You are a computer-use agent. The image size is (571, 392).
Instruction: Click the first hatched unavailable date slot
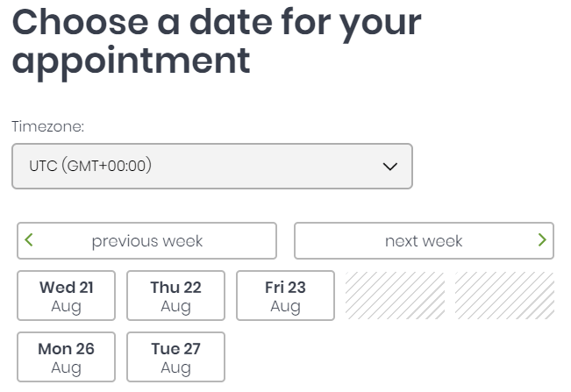tap(395, 296)
